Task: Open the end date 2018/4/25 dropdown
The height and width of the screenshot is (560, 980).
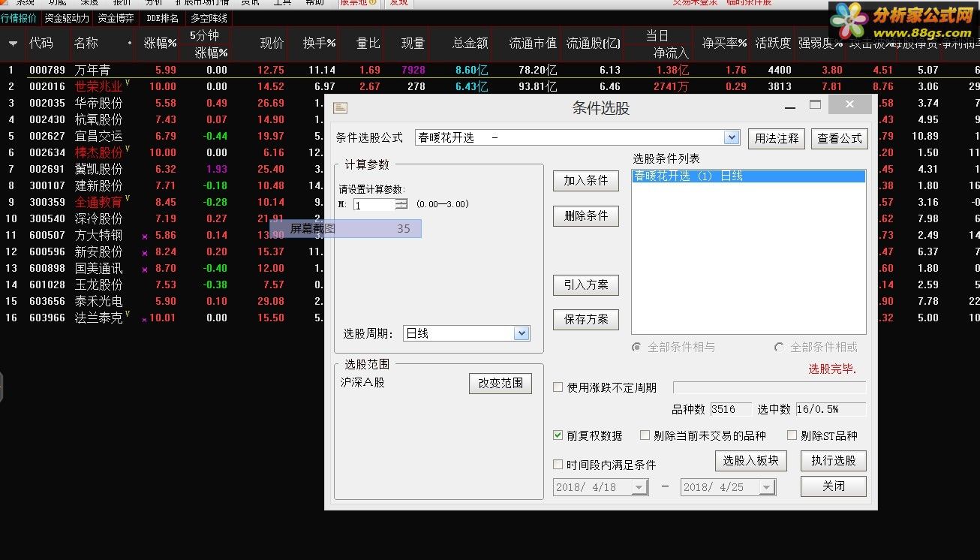Action: [766, 487]
